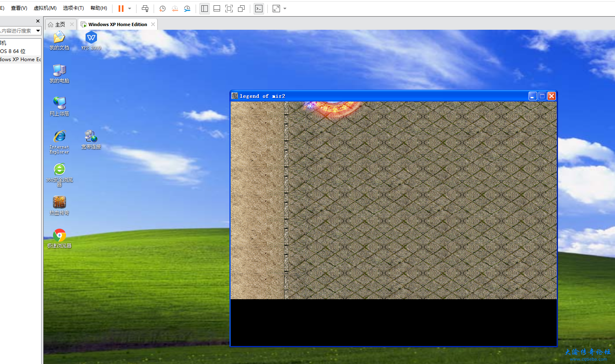Image resolution: width=615 pixels, height=364 pixels.
Task: Toggle the thumbnail bar view icon
Action: pos(217,9)
